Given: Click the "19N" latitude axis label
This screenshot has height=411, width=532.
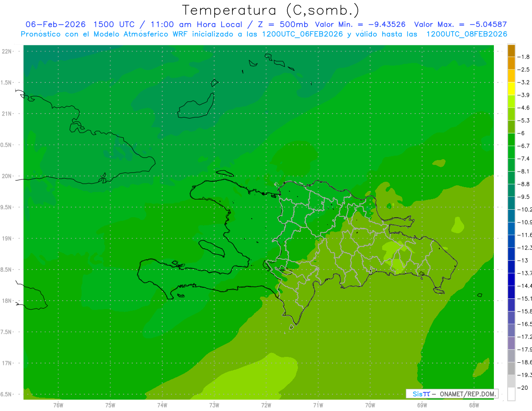Looking at the screenshot, I should pyautogui.click(x=8, y=238).
